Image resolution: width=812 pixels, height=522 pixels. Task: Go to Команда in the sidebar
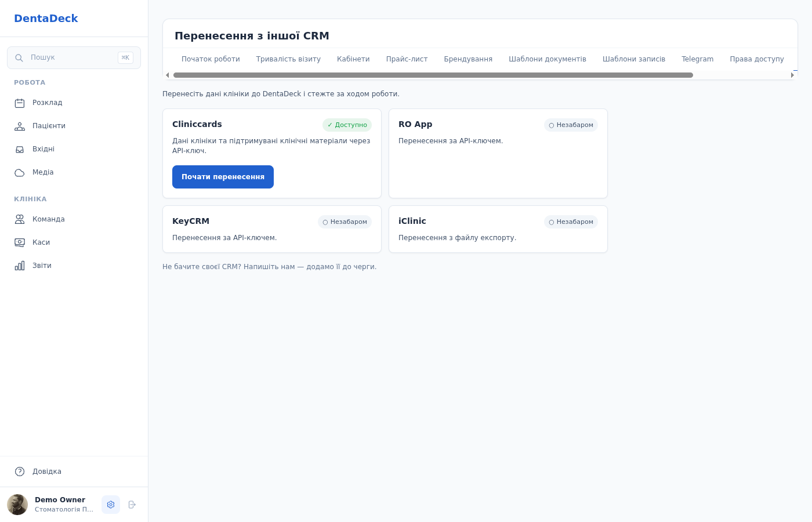74,219
